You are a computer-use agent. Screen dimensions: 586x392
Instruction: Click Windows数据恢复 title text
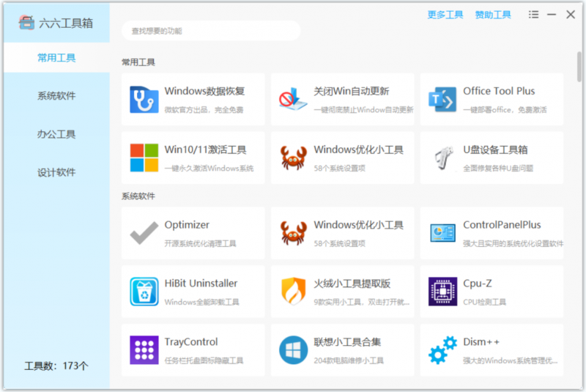click(204, 91)
